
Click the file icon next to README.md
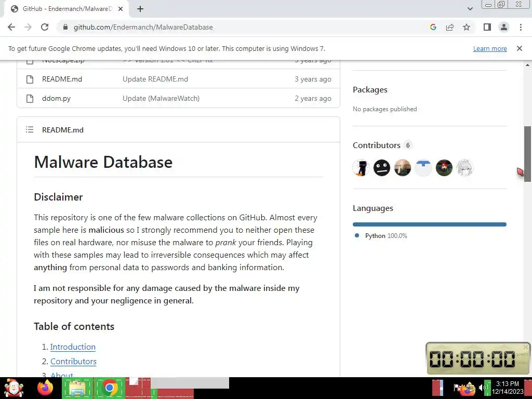[30, 79]
